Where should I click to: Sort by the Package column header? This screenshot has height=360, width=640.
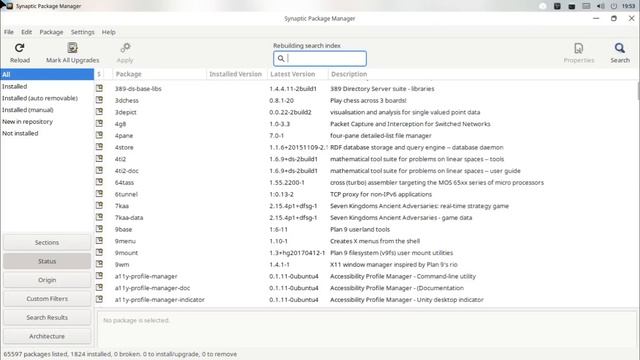click(160, 74)
